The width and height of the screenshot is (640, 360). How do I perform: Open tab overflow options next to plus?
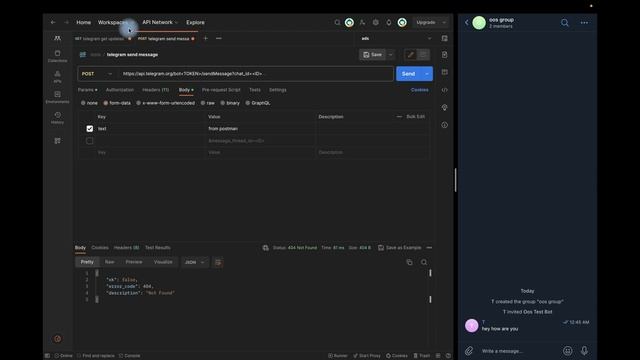pyautogui.click(x=219, y=38)
